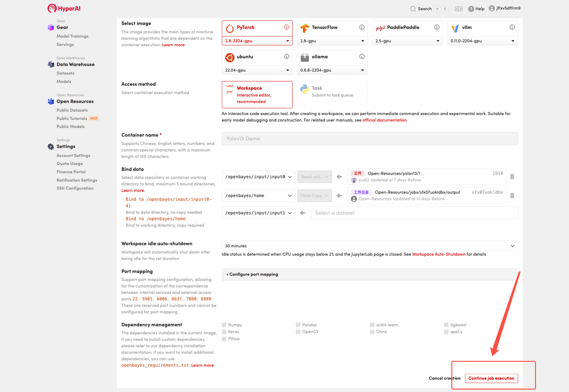Go to Public Tutorials in sidebar
Viewport: 569px width, 392px height.
tap(72, 118)
